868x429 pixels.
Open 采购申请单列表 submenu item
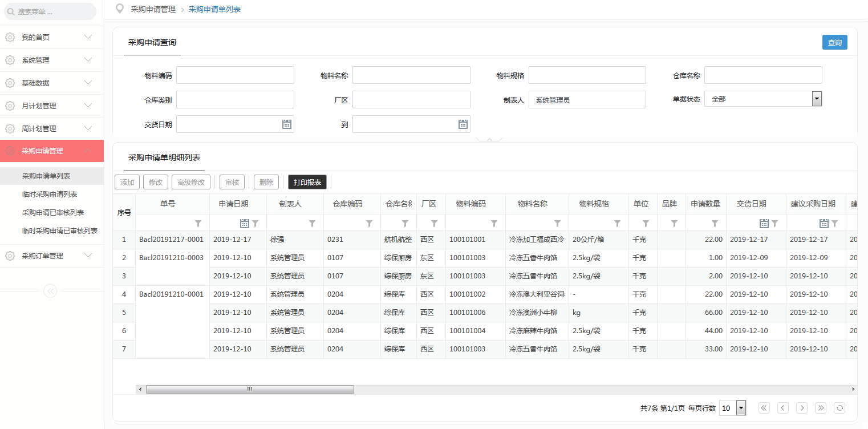(52, 176)
